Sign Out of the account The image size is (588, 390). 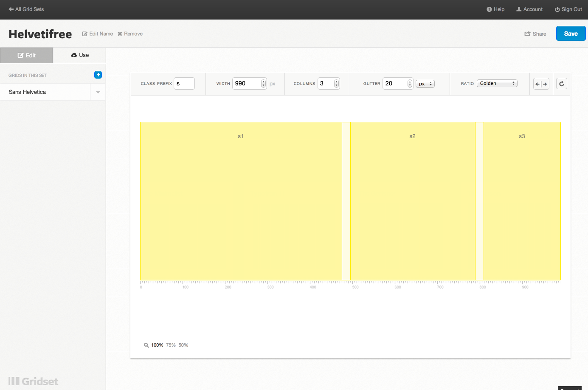pos(568,9)
